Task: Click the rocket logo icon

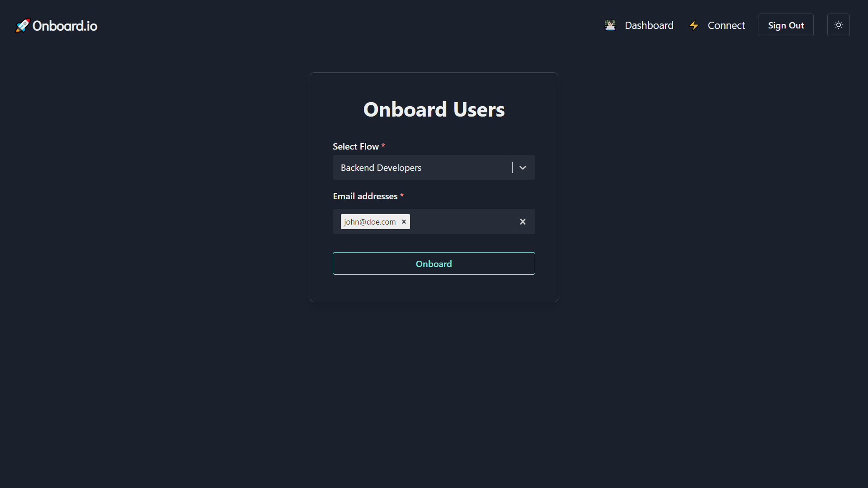Action: (22, 26)
